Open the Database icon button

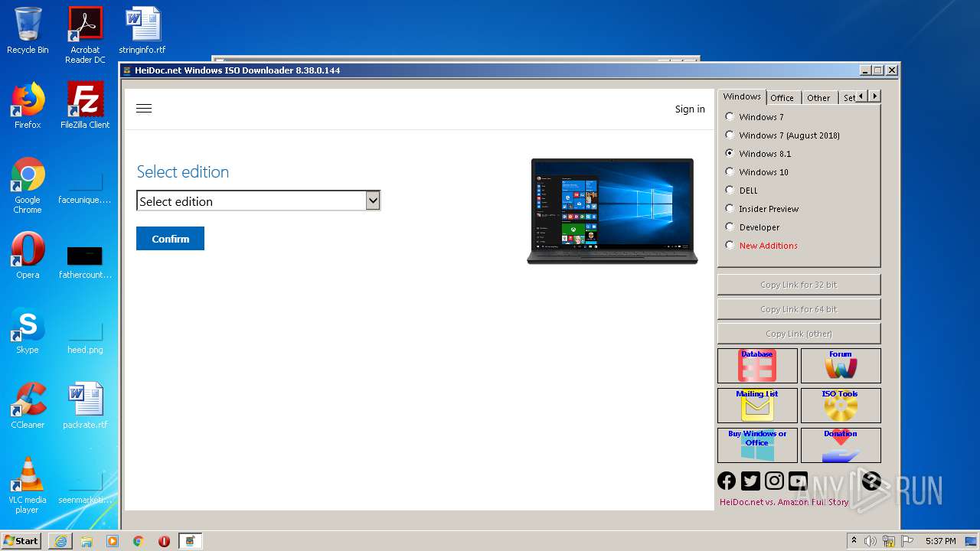(757, 366)
